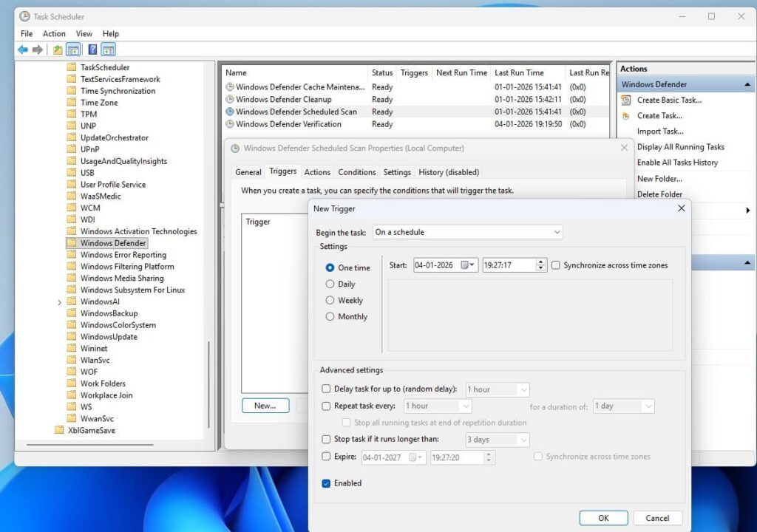
Task: Click the New... trigger button
Action: tap(265, 406)
